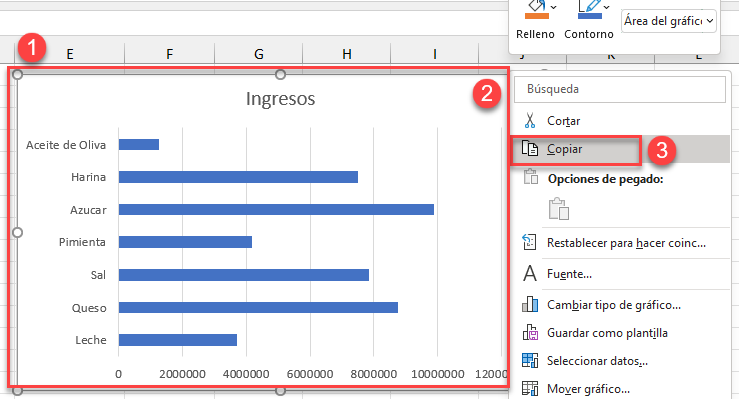Click the Búsqueda search field
Screen dimensions: 739x399
coord(619,89)
